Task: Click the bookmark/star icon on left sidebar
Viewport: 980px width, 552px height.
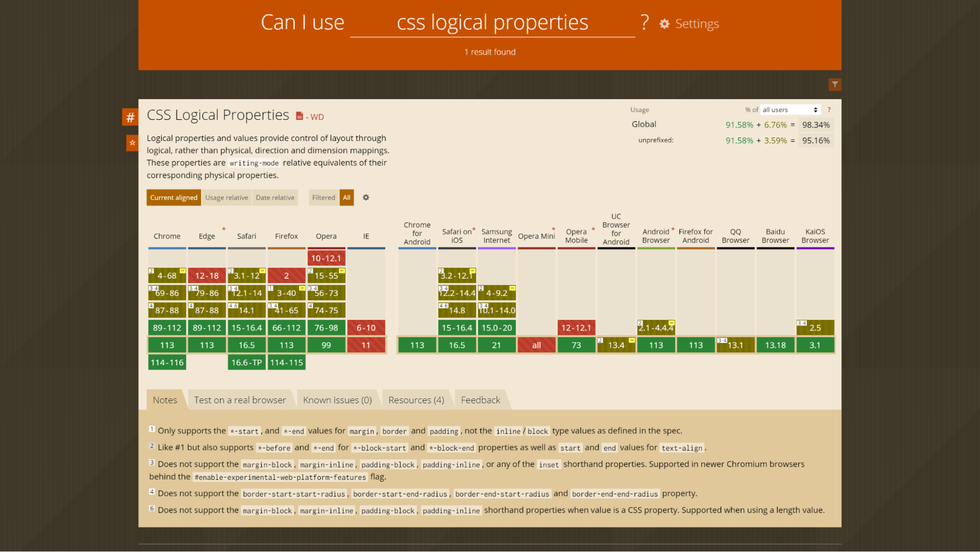Action: tap(131, 142)
